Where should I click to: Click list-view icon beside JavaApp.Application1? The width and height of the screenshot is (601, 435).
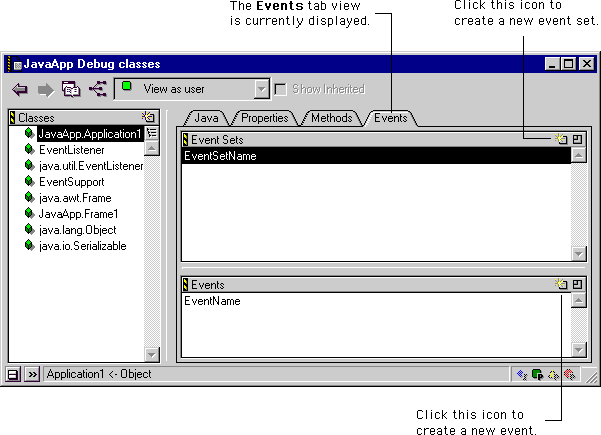152,133
